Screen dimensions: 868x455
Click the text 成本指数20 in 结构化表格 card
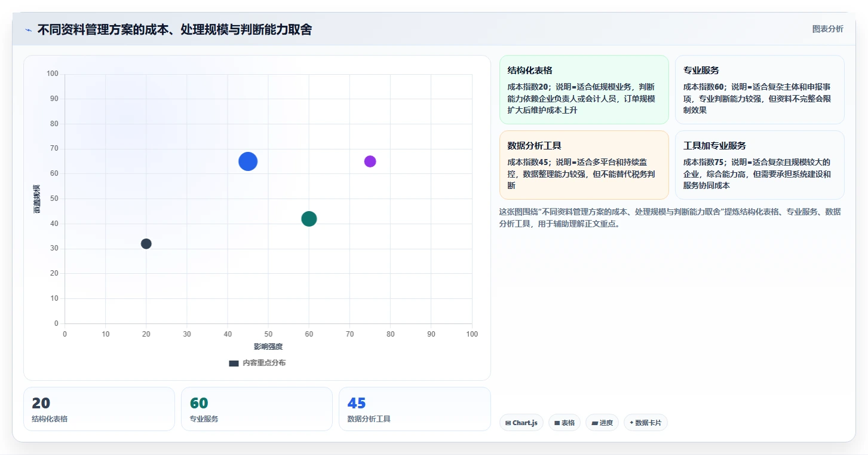point(527,87)
